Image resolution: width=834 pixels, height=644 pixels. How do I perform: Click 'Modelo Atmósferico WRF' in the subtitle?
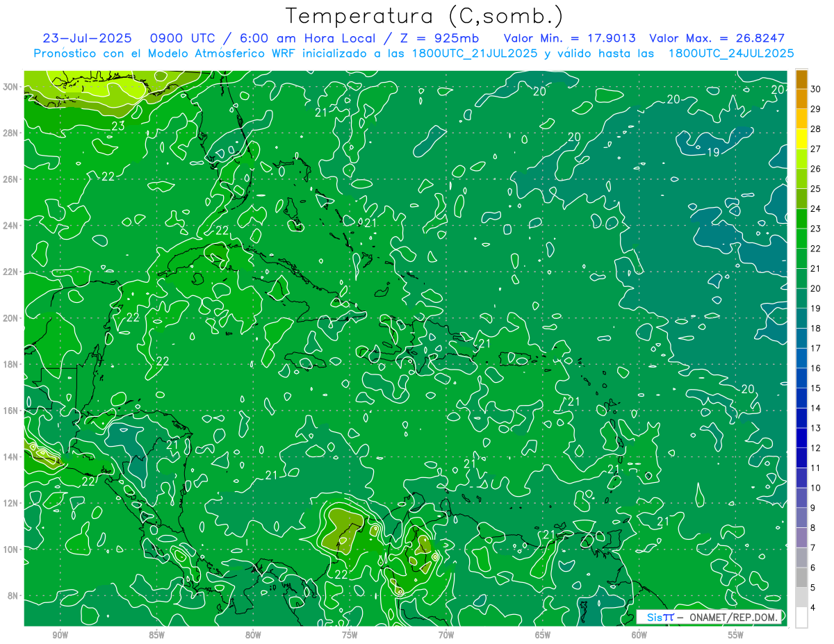[222, 53]
